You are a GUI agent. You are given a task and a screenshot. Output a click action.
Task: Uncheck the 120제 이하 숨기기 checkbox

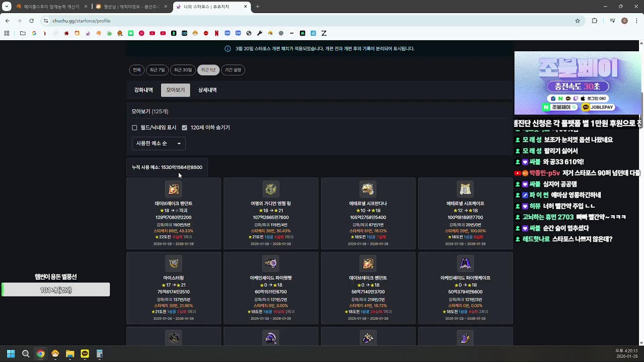pyautogui.click(x=185, y=128)
